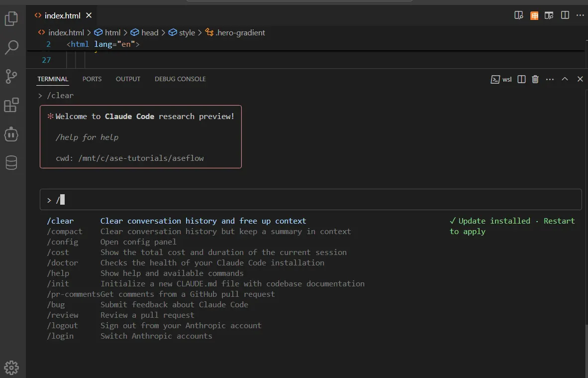Open terminal panel more actions menu
This screenshot has width=588, height=378.
(x=550, y=79)
